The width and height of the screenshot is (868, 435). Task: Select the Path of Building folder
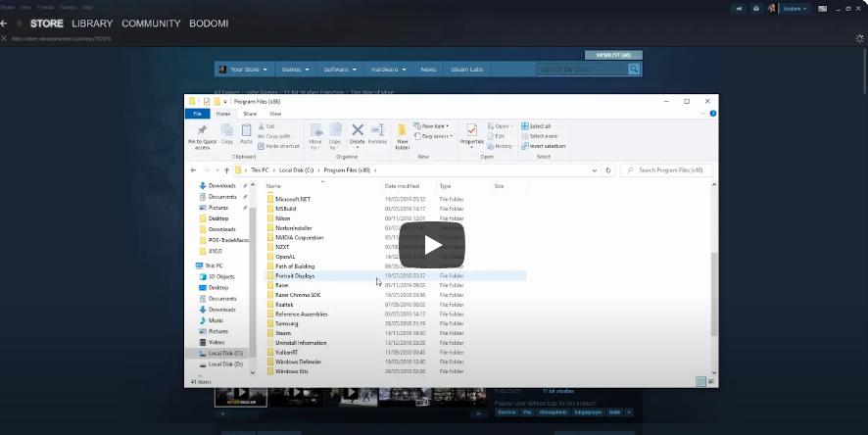point(396,266)
